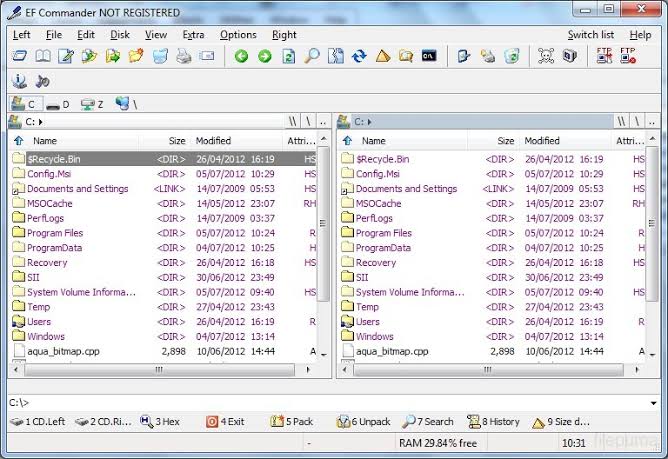Image resolution: width=668 pixels, height=459 pixels.
Task: Click the blue window icon in the toolbar
Action: (20, 56)
